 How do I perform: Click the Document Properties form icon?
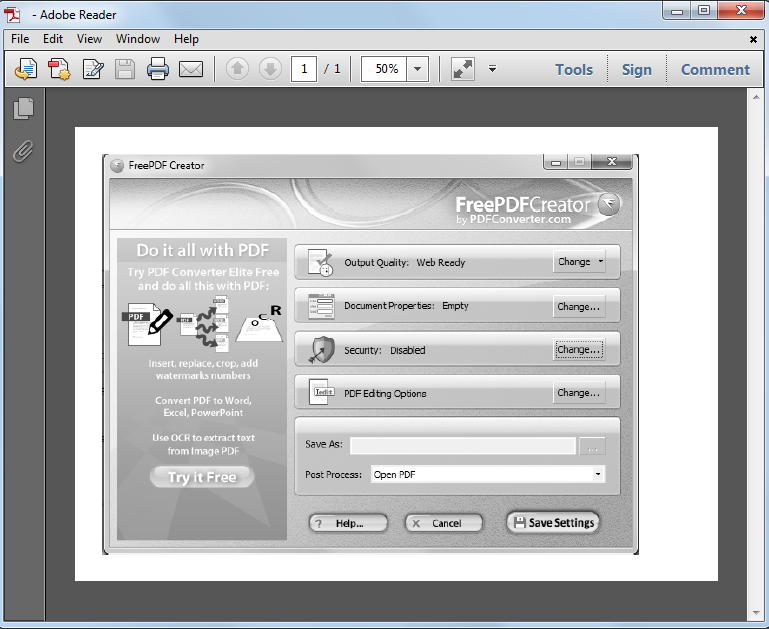321,306
